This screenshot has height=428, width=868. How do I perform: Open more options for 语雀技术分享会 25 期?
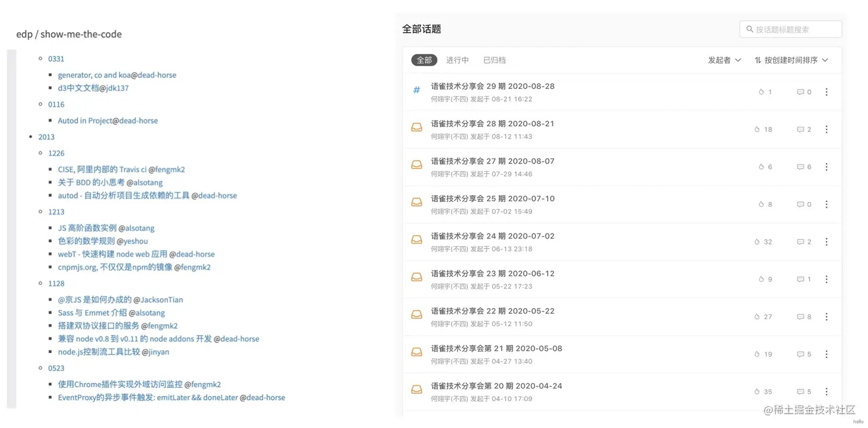coord(826,204)
